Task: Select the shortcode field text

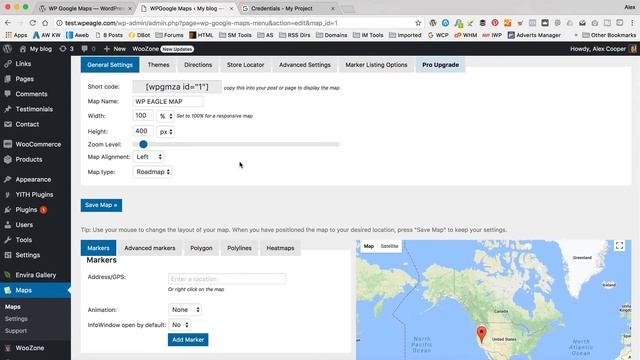Action: 177,87
